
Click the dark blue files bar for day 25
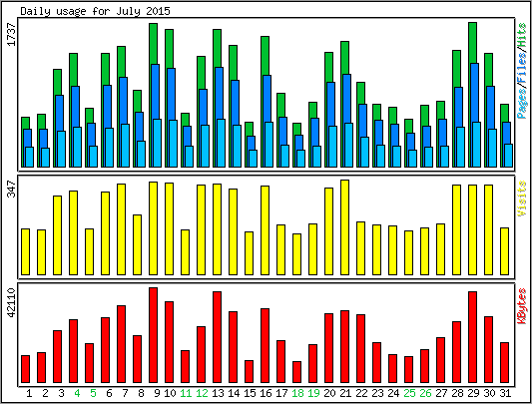[410, 142]
